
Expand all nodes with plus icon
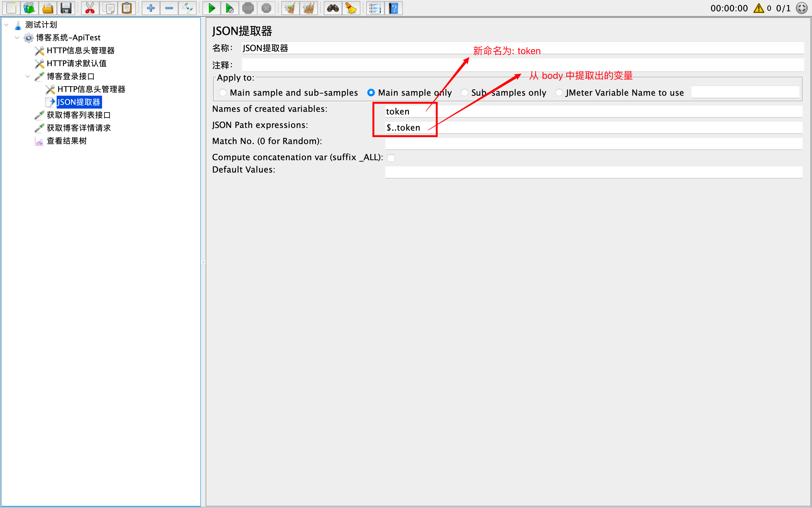[151, 8]
